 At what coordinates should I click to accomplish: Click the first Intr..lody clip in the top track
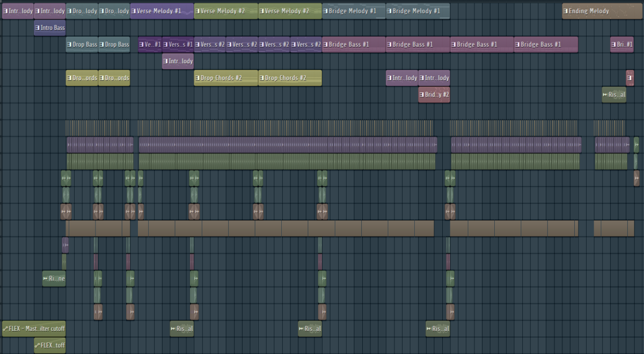[18, 11]
